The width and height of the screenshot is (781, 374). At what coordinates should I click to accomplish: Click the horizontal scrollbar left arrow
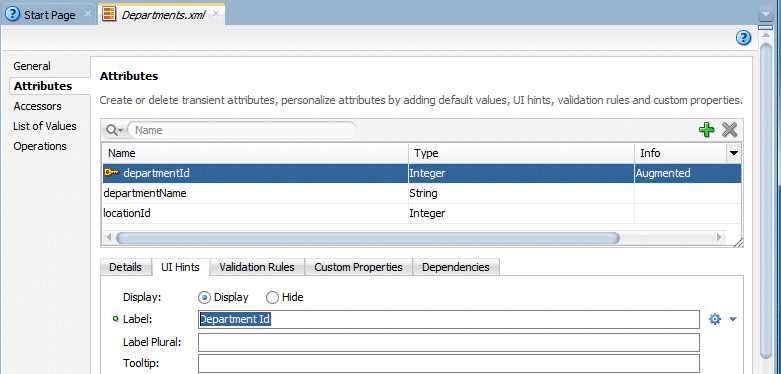point(109,238)
